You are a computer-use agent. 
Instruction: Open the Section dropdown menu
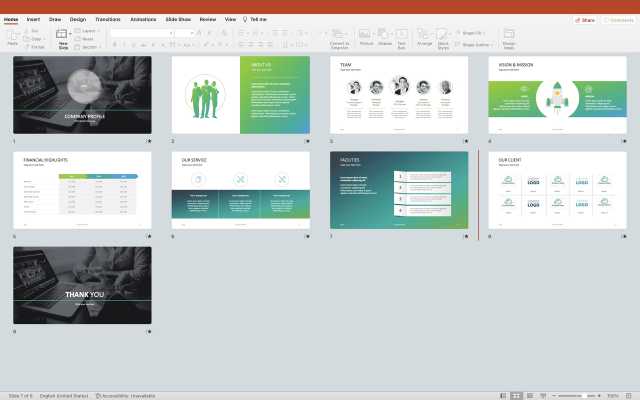[89, 46]
